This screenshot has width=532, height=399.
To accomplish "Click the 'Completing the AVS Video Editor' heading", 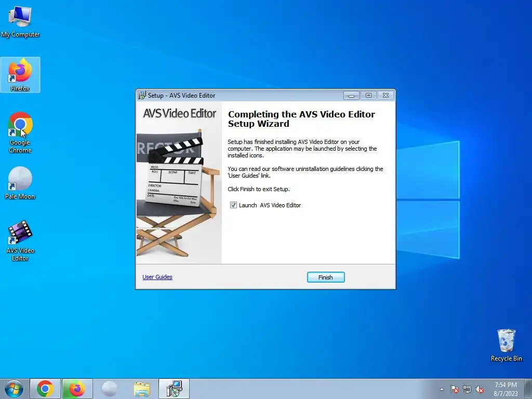I will [x=301, y=119].
